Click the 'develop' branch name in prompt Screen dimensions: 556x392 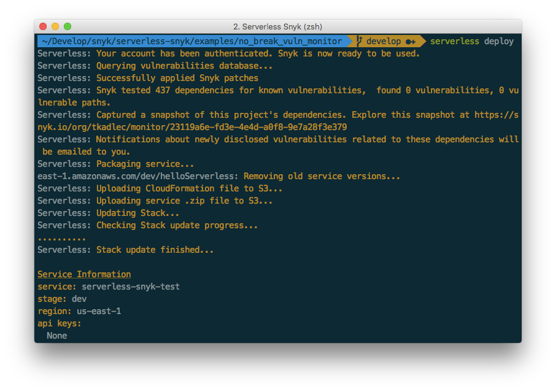(384, 42)
